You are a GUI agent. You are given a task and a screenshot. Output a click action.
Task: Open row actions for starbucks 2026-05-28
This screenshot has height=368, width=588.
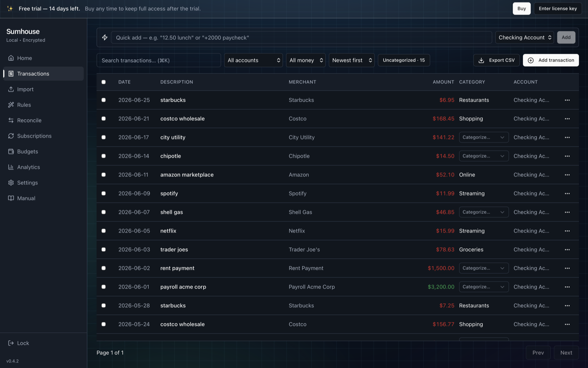point(567,306)
